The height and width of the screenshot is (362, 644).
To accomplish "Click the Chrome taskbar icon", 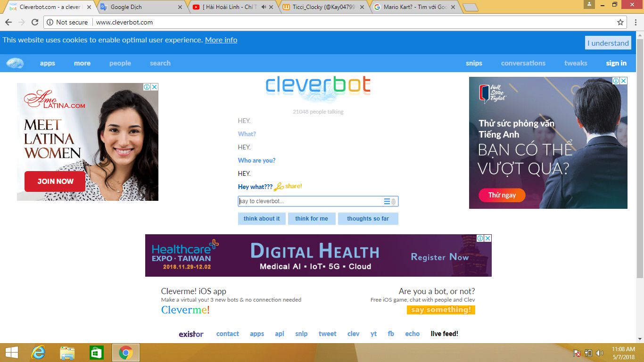I will [125, 353].
